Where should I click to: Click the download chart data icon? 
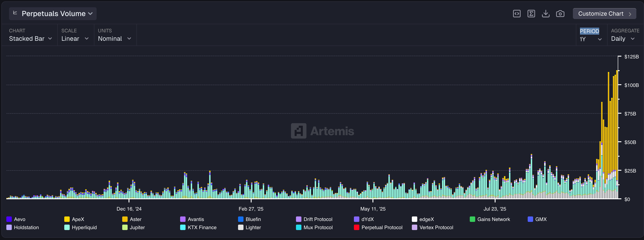point(546,14)
